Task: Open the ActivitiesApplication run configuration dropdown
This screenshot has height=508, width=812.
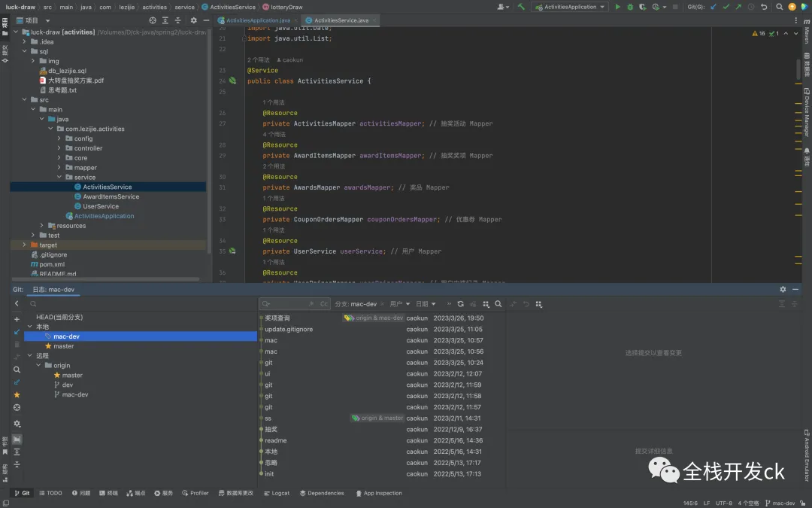Action: tap(569, 7)
